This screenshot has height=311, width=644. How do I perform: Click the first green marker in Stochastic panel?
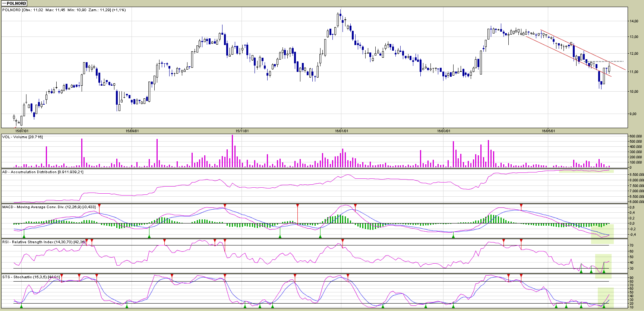(21, 306)
